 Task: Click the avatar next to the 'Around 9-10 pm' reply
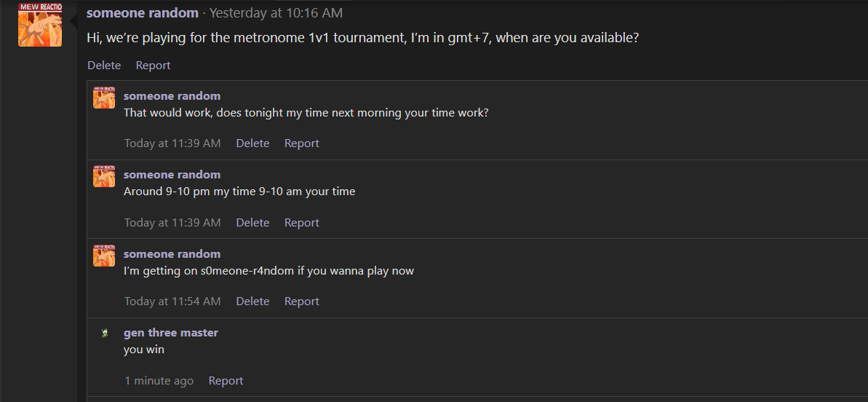(104, 176)
